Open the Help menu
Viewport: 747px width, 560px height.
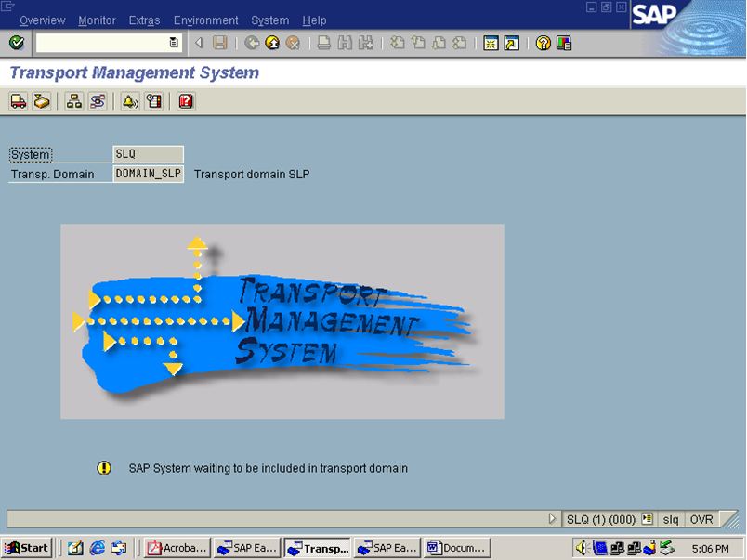(x=314, y=20)
